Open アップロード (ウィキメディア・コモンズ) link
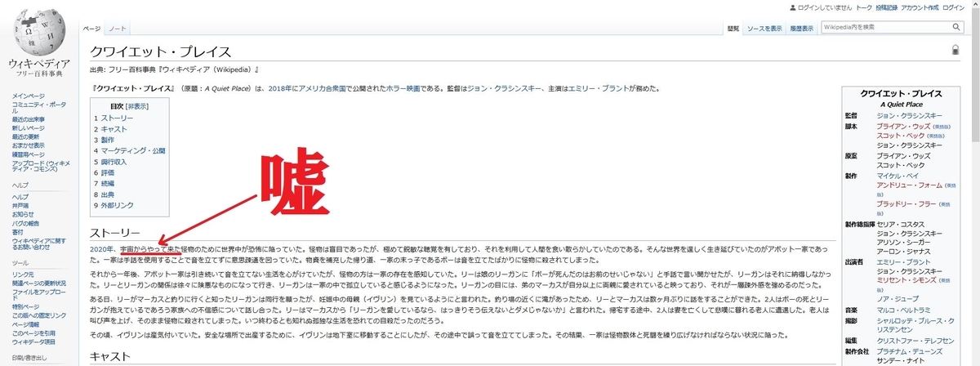The image size is (980, 366). (41, 166)
